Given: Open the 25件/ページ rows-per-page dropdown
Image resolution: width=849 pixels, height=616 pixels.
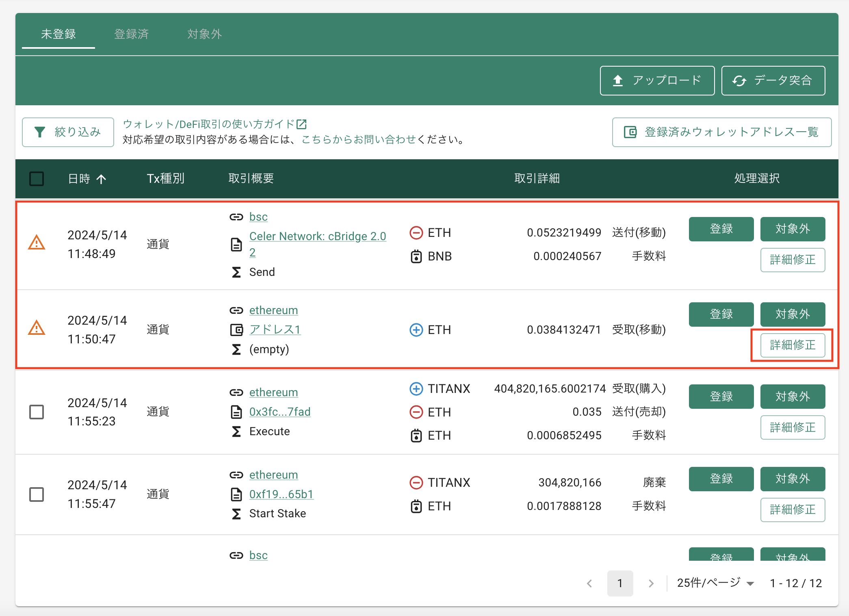Looking at the screenshot, I should (x=715, y=583).
